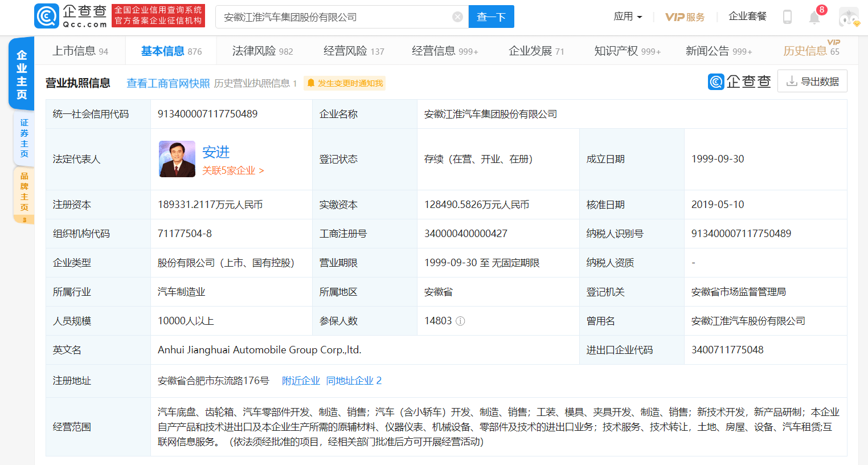Select founding date 1999-09-30
868x465 pixels.
click(x=718, y=159)
